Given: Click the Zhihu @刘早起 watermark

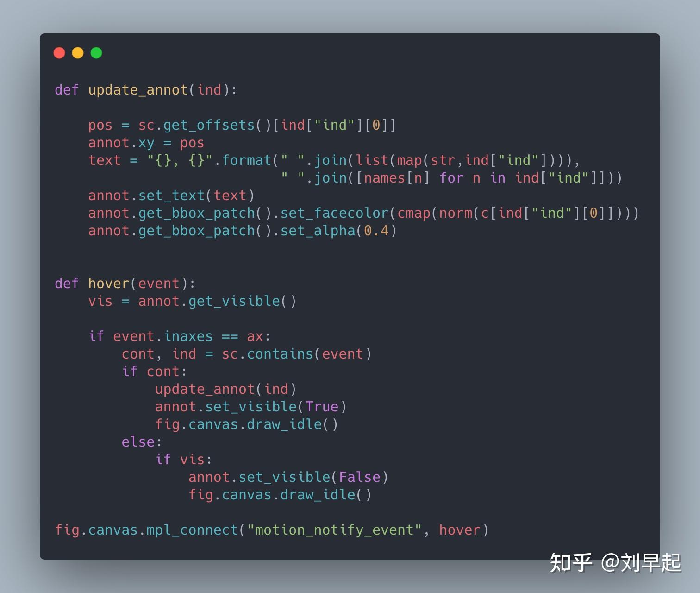Looking at the screenshot, I should coord(616,563).
